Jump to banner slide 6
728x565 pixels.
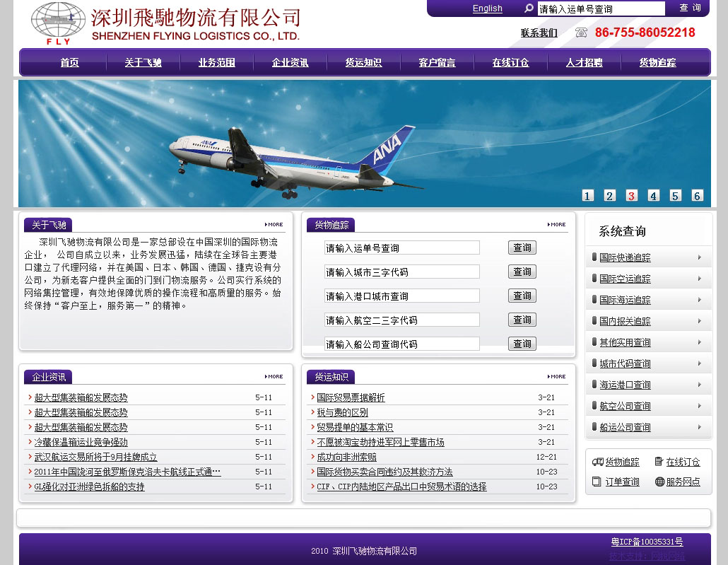[697, 196]
